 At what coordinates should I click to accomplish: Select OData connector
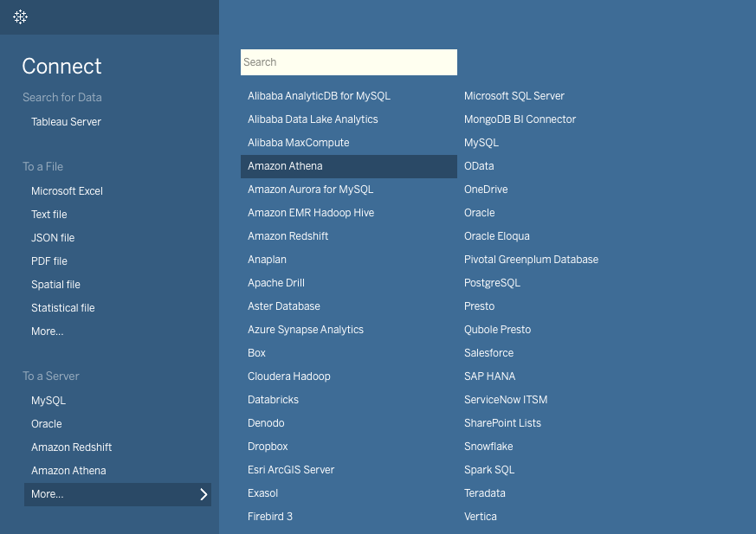point(479,166)
